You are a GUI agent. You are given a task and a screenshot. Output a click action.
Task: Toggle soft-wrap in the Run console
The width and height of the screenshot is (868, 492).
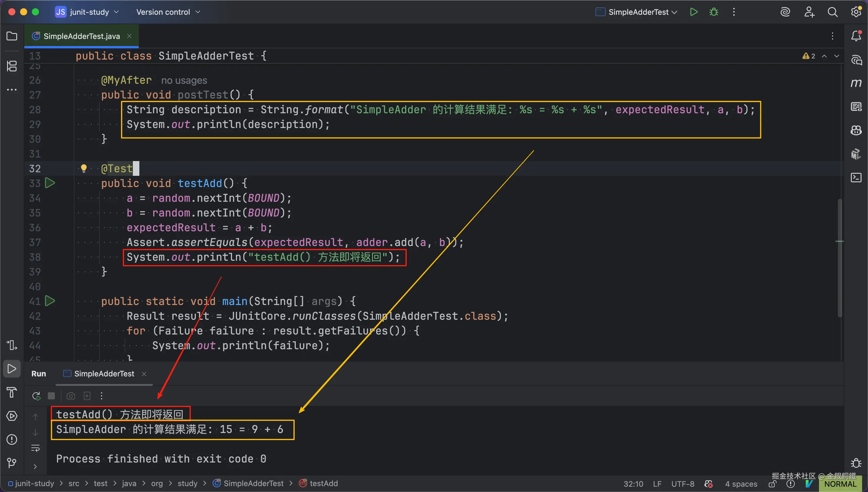(x=35, y=448)
